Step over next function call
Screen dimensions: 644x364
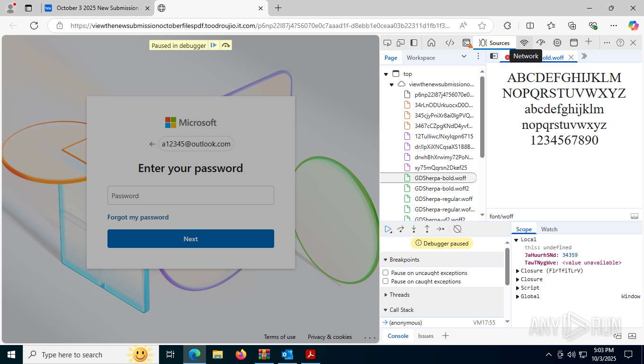pyautogui.click(x=401, y=229)
